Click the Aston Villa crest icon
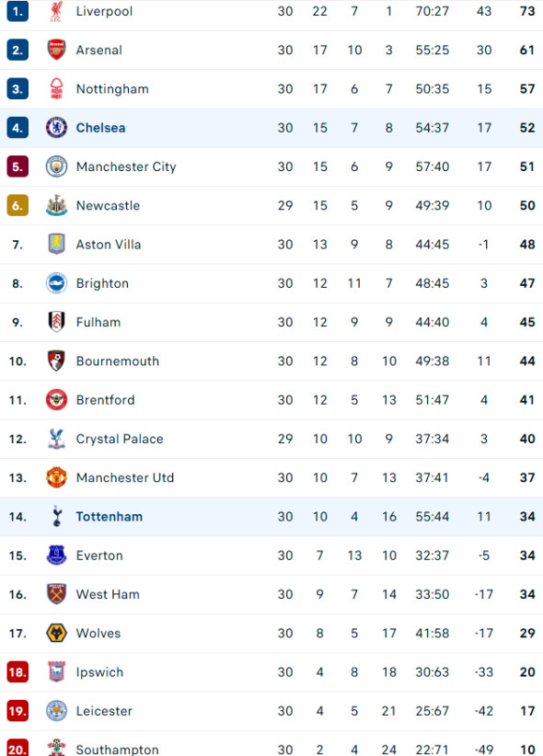Screen dimensions: 543x756 click(56, 244)
